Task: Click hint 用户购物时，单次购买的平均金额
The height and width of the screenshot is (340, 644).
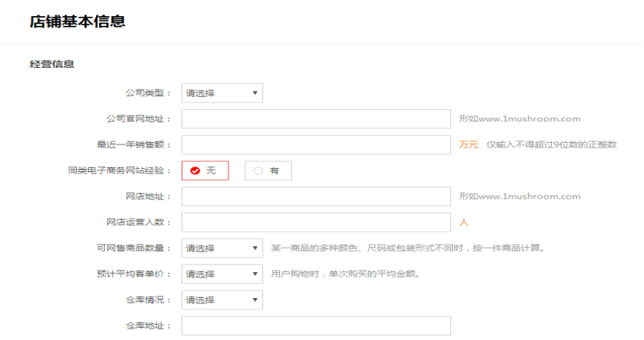Action: pyautogui.click(x=346, y=275)
